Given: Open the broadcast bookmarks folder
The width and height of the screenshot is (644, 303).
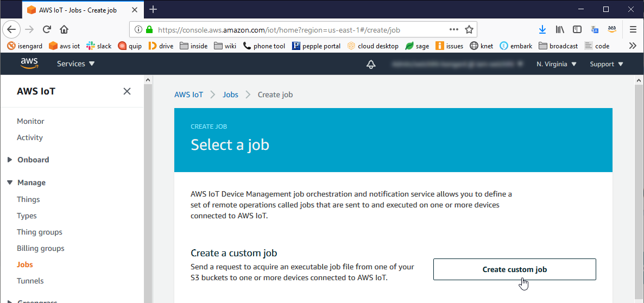Looking at the screenshot, I should pos(558,46).
